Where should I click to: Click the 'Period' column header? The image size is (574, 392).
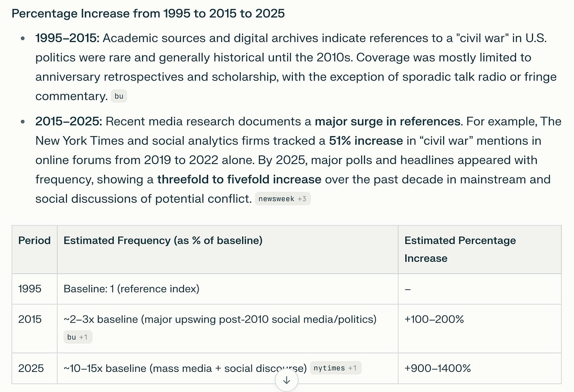(34, 241)
